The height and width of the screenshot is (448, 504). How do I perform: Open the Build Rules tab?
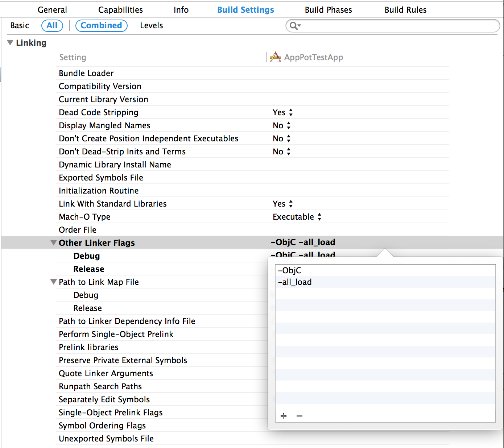(x=405, y=10)
